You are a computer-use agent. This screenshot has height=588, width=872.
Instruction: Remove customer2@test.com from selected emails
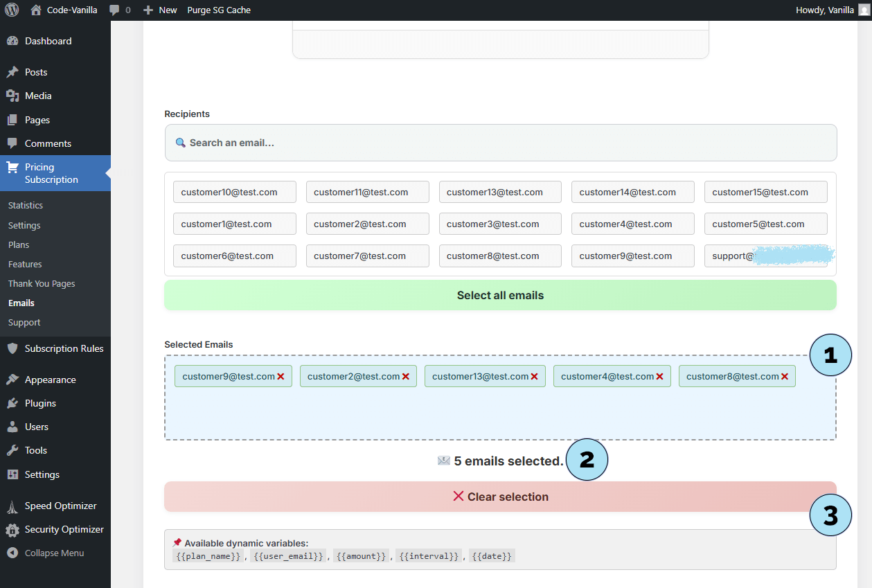tap(406, 377)
